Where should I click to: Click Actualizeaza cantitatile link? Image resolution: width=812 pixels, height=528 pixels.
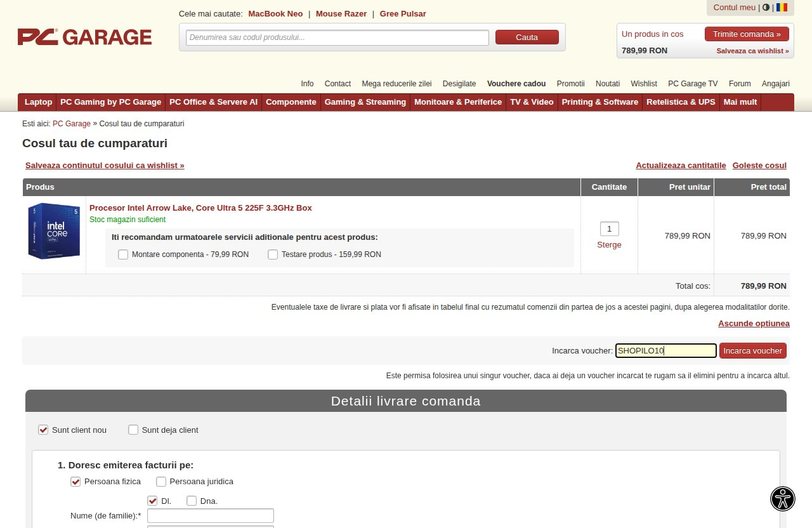click(681, 166)
